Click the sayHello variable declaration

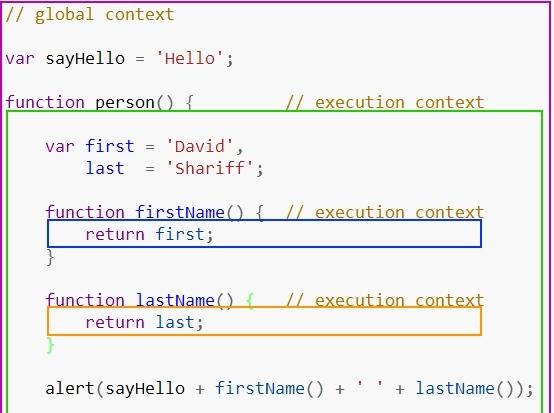coord(85,59)
